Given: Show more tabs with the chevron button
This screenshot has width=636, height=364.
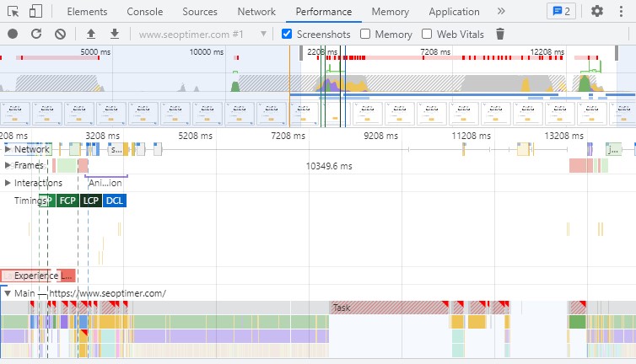Looking at the screenshot, I should (501, 12).
